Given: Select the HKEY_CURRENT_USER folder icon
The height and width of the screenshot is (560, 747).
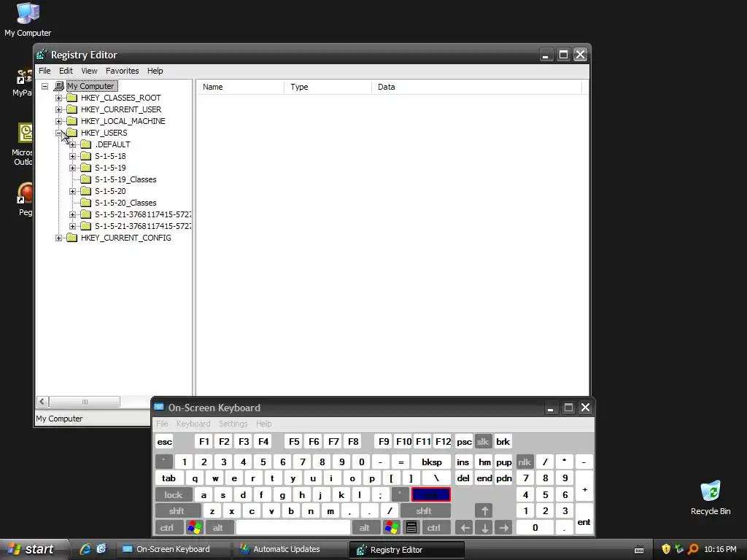Looking at the screenshot, I should point(72,109).
